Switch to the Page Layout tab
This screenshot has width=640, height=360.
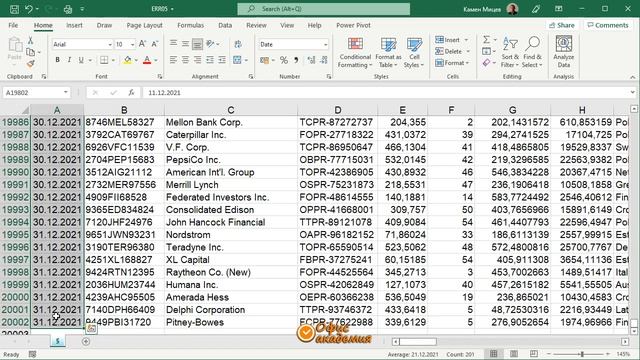pos(144,25)
